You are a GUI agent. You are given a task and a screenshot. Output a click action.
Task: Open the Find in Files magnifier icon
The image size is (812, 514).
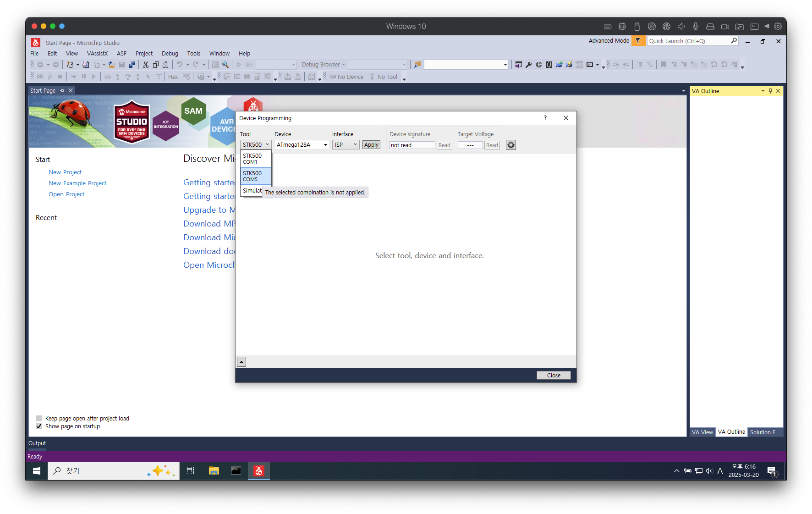[x=225, y=65]
